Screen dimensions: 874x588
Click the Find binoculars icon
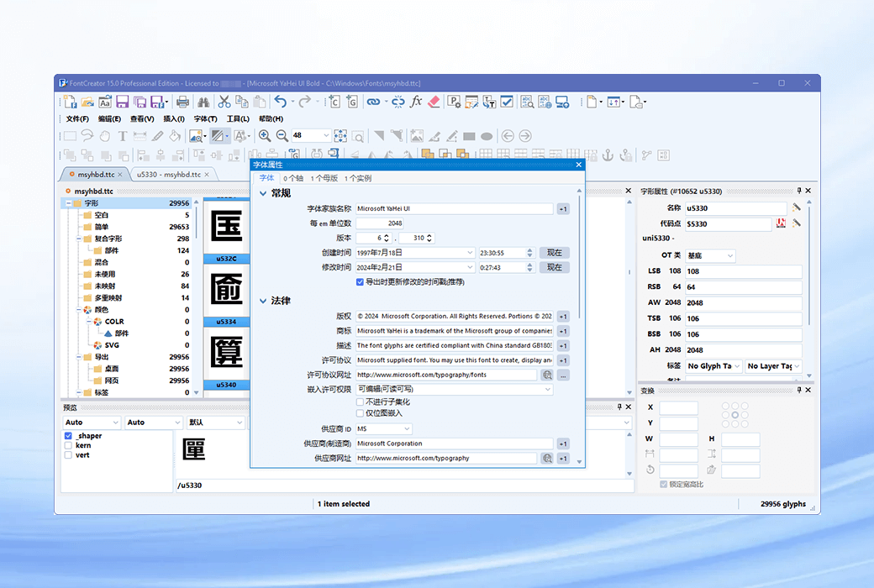(203, 102)
